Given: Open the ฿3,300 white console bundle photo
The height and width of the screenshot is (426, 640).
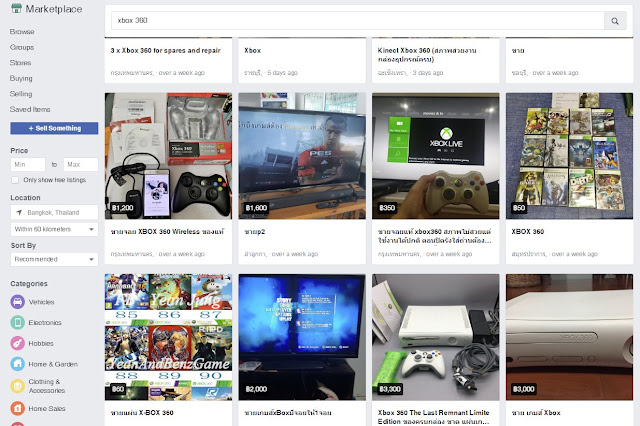Looking at the screenshot, I should pyautogui.click(x=436, y=337).
